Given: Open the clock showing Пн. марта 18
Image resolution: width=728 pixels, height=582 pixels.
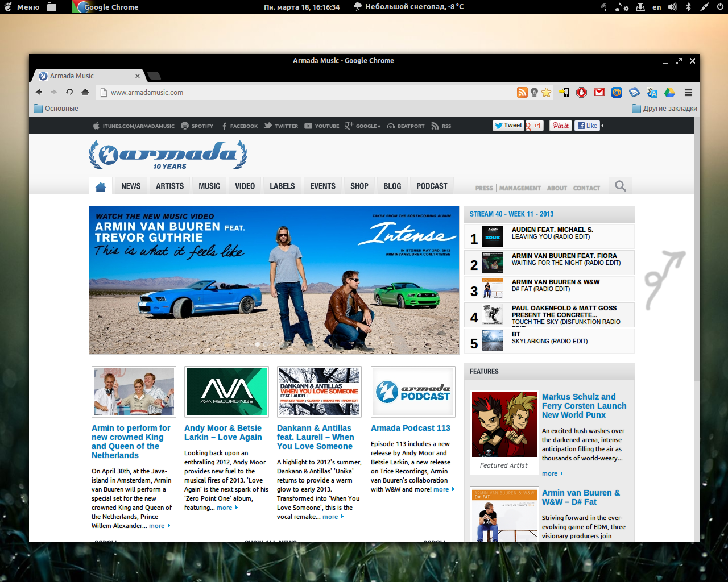Looking at the screenshot, I should [x=301, y=7].
